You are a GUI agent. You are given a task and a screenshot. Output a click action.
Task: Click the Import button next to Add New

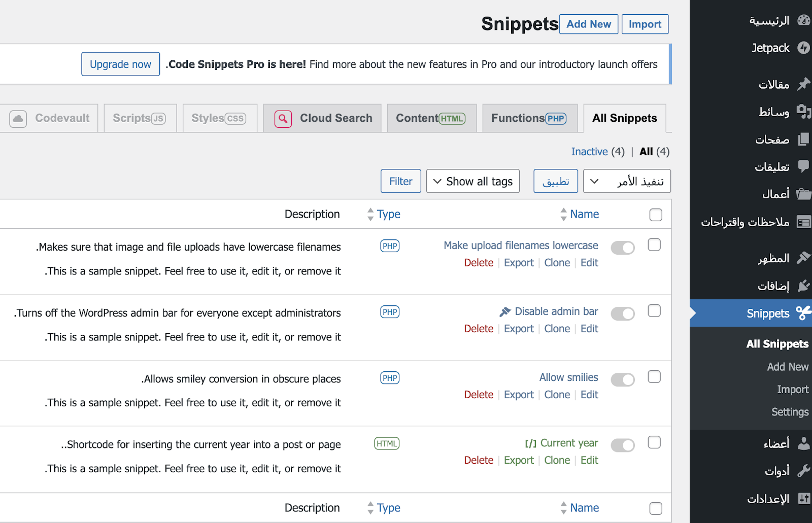coord(645,24)
